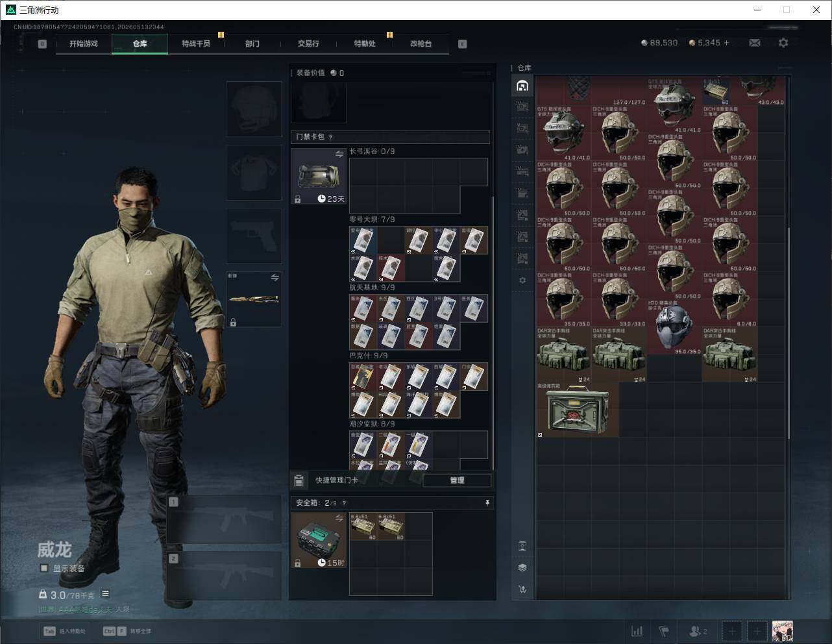The width and height of the screenshot is (832, 644).
Task: Click the swap icon on the safe box
Action: (339, 518)
